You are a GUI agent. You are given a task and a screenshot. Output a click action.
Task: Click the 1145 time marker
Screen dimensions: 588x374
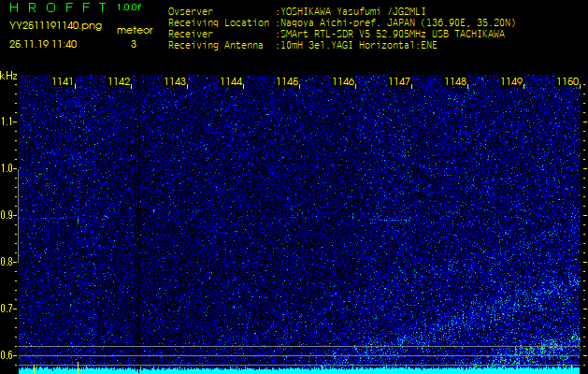coord(287,82)
